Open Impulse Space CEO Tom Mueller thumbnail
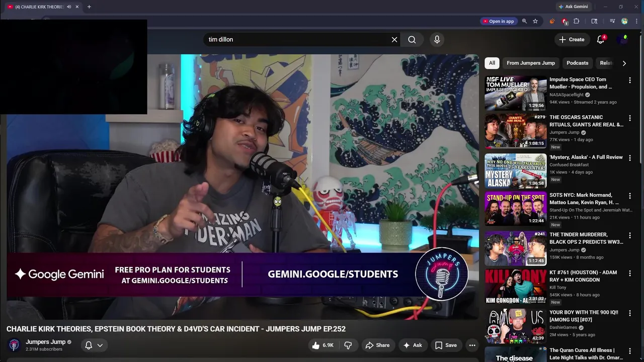 (515, 93)
